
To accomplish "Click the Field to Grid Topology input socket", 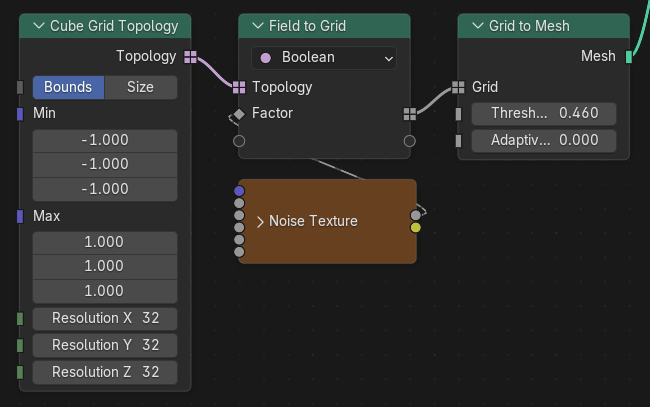I will (239, 87).
